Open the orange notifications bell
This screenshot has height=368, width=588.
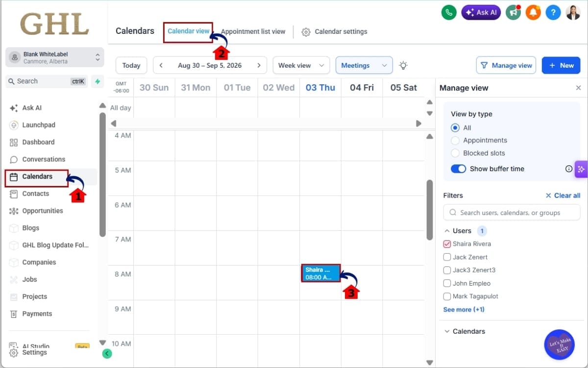[x=533, y=12]
